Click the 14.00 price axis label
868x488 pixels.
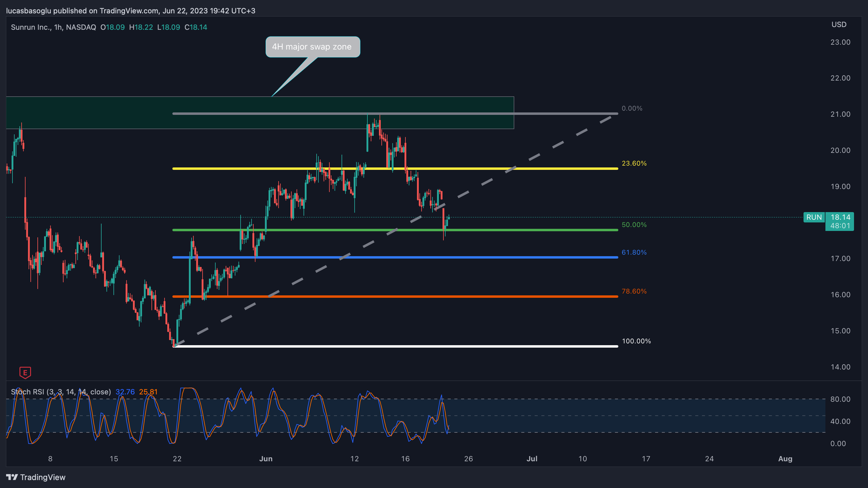point(840,367)
